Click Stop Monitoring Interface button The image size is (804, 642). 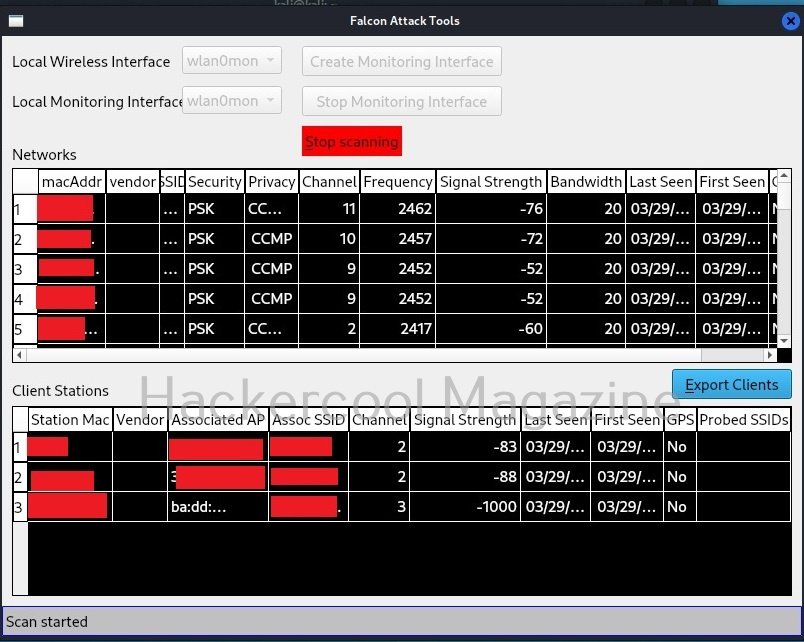[x=401, y=102]
